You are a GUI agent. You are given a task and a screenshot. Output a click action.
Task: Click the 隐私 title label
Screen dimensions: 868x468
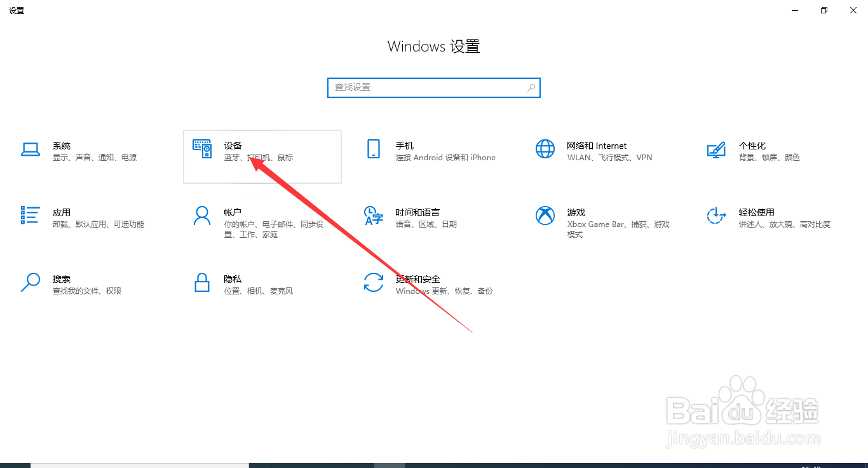[x=233, y=279]
